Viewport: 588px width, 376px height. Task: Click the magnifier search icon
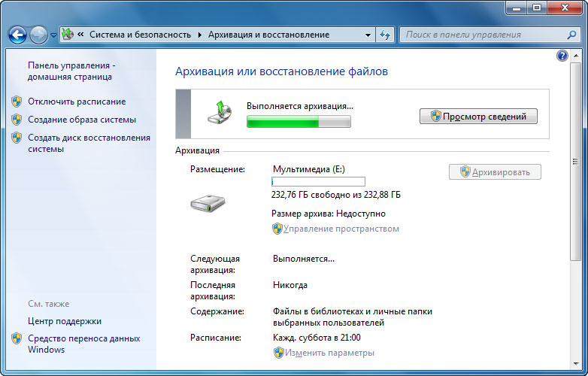[571, 35]
